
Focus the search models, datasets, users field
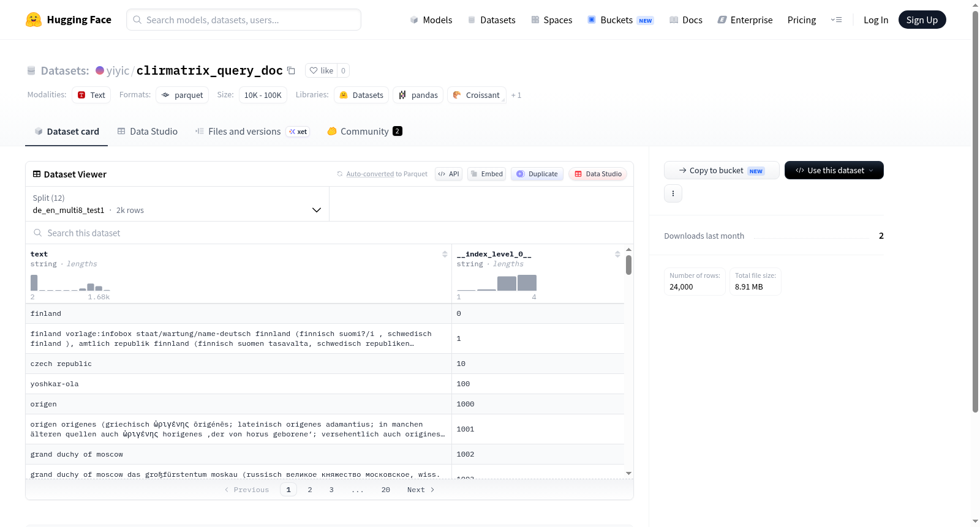click(244, 20)
